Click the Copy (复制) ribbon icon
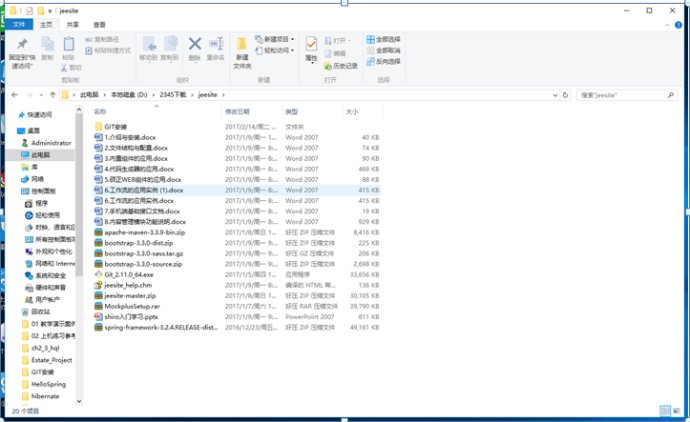This screenshot has width=690, height=422. click(x=47, y=44)
